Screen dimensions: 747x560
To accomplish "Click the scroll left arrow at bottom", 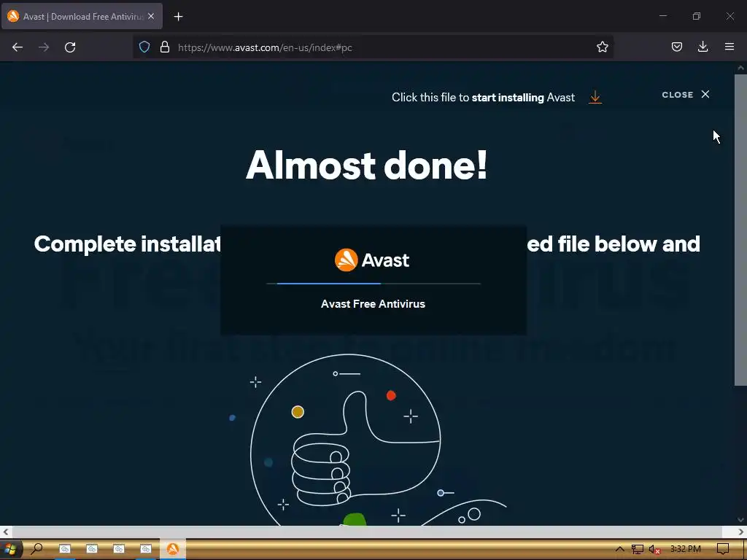I will pos(6,532).
